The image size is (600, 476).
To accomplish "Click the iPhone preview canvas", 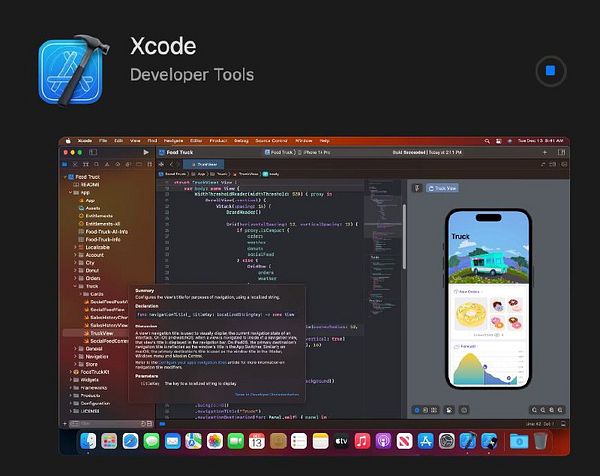I will point(488,298).
